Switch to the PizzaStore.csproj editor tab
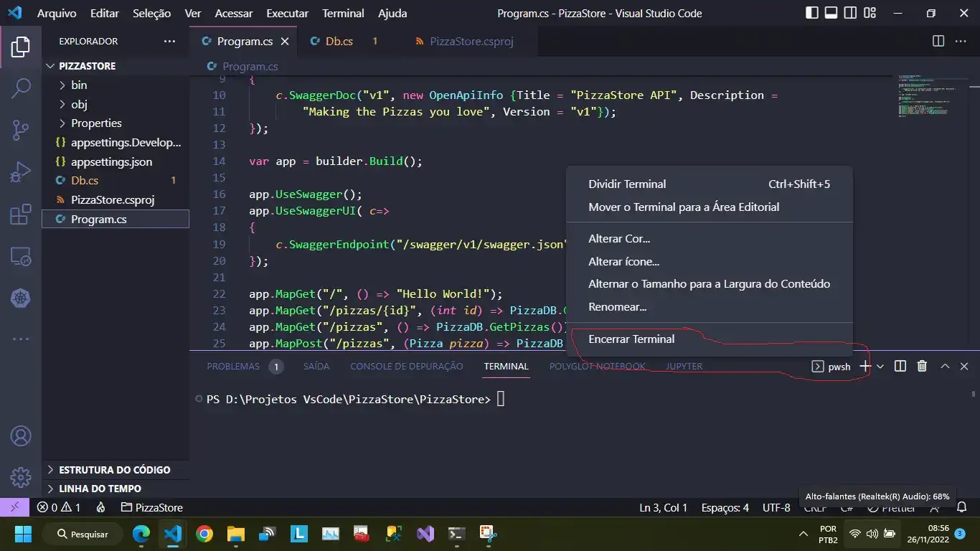 (x=472, y=42)
